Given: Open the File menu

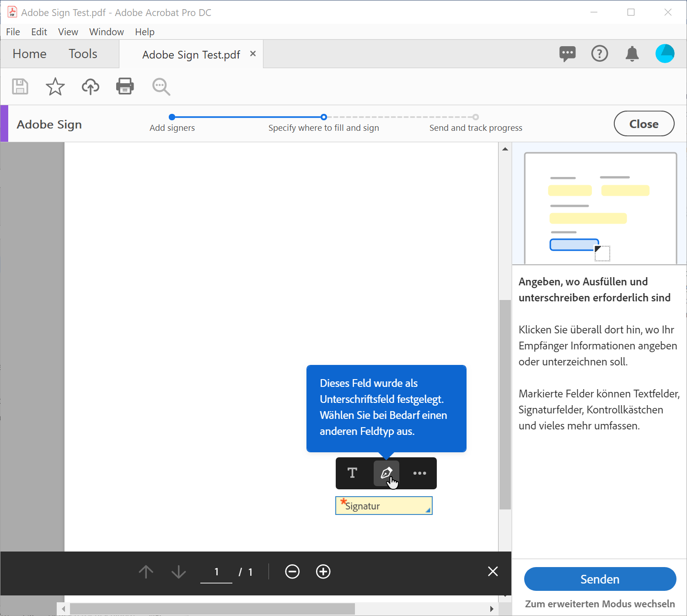Looking at the screenshot, I should [x=13, y=32].
